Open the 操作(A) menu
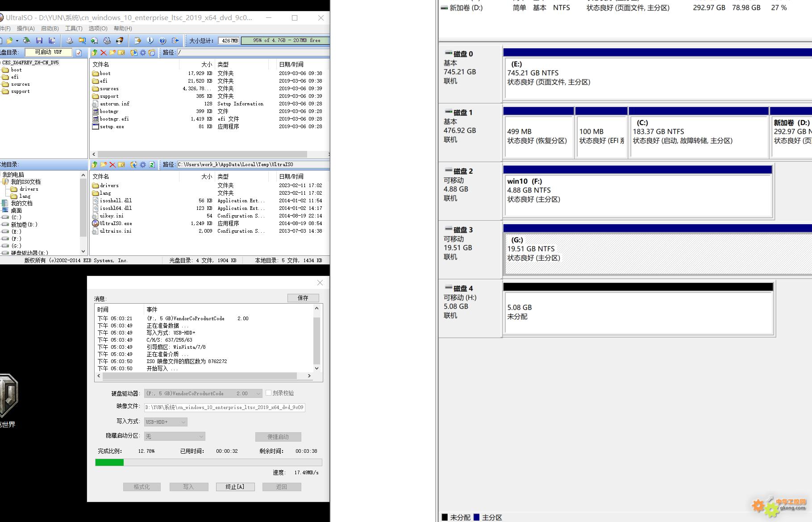This screenshot has width=812, height=522. [25, 29]
